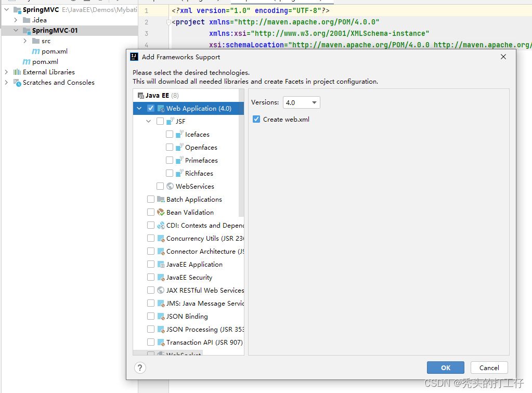
Task: Expand the src folder
Action: coord(25,41)
